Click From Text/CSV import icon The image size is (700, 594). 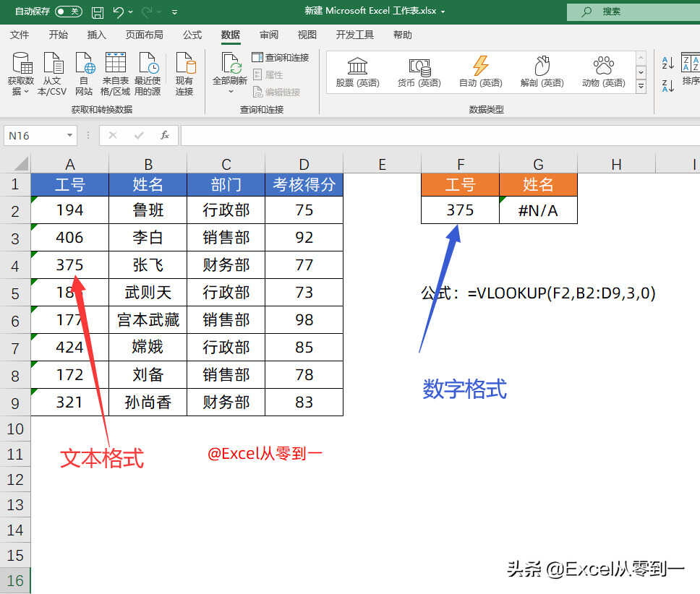pos(52,73)
